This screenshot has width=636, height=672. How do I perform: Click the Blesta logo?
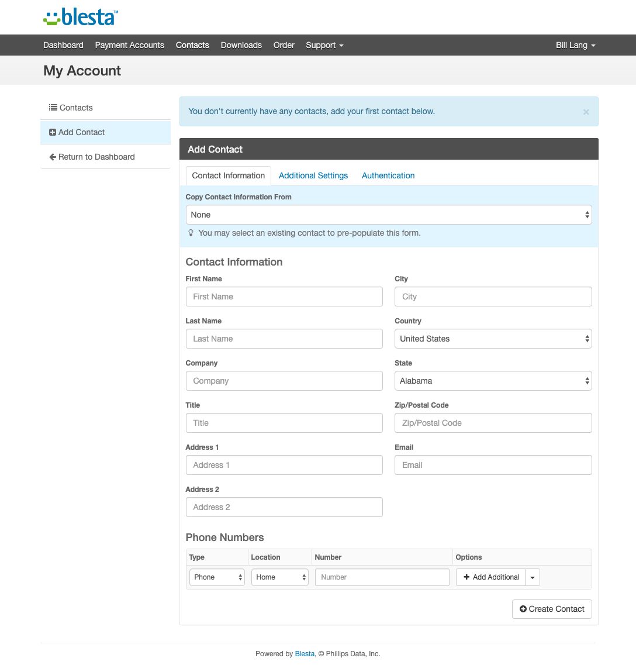pyautogui.click(x=80, y=17)
